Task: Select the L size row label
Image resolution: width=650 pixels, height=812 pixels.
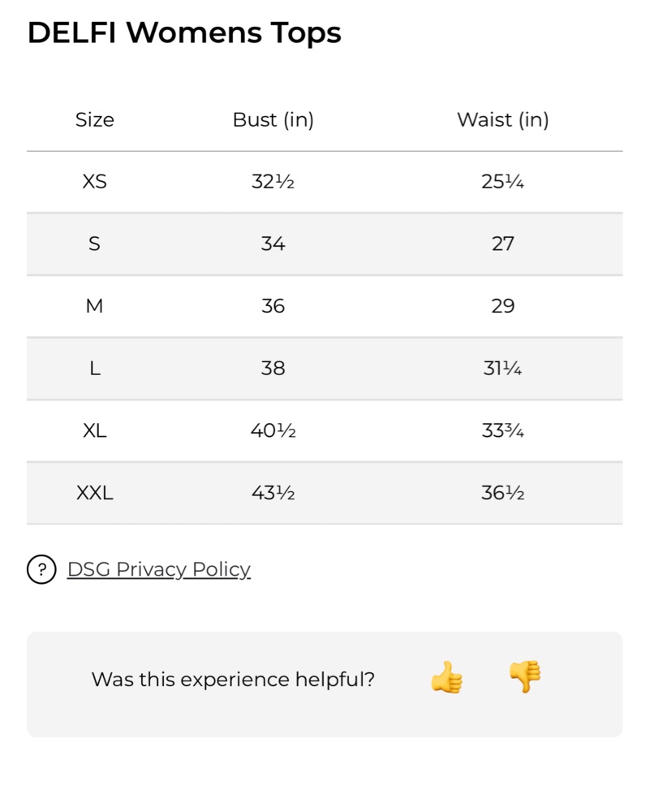Action: (95, 368)
